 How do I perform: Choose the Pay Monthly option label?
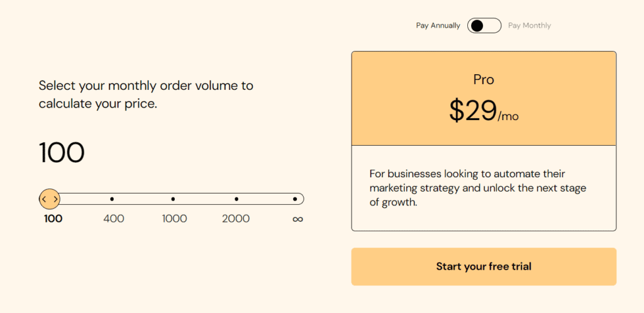530,26
